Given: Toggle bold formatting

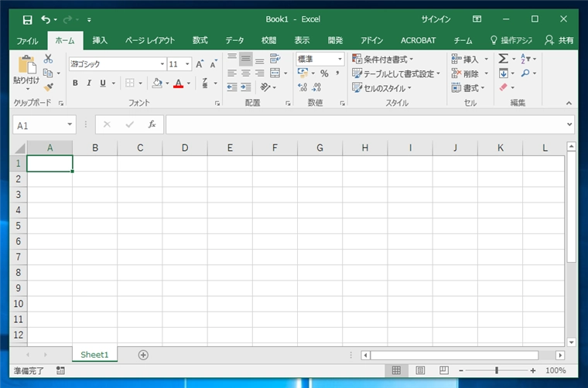Looking at the screenshot, I should 75,83.
